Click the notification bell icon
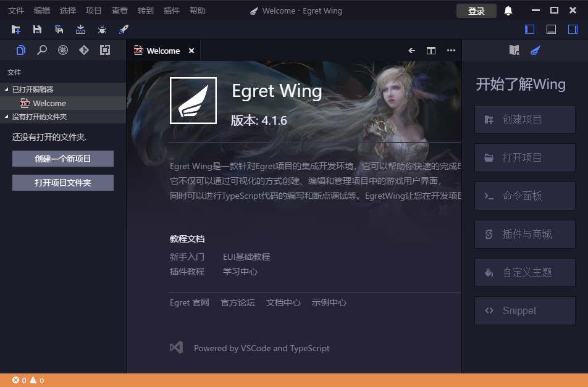The width and height of the screenshot is (588, 387). coord(508,10)
